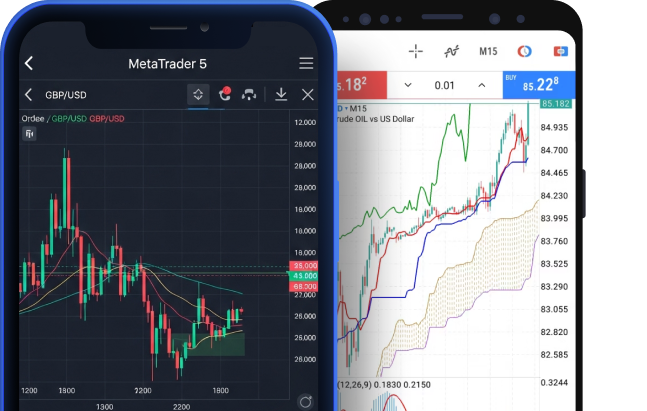647x411 pixels.
Task: Open the hamburger menu beside MetaTrader 5
Action: tap(306, 64)
